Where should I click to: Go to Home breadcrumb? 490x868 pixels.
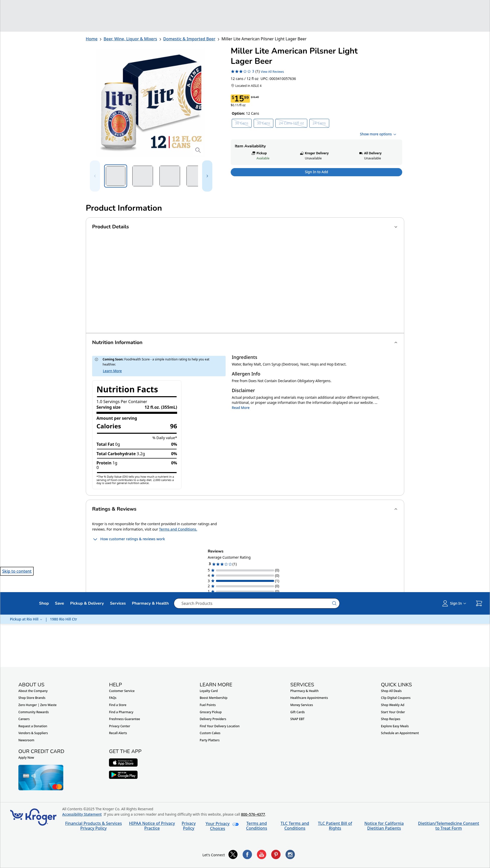click(x=92, y=39)
